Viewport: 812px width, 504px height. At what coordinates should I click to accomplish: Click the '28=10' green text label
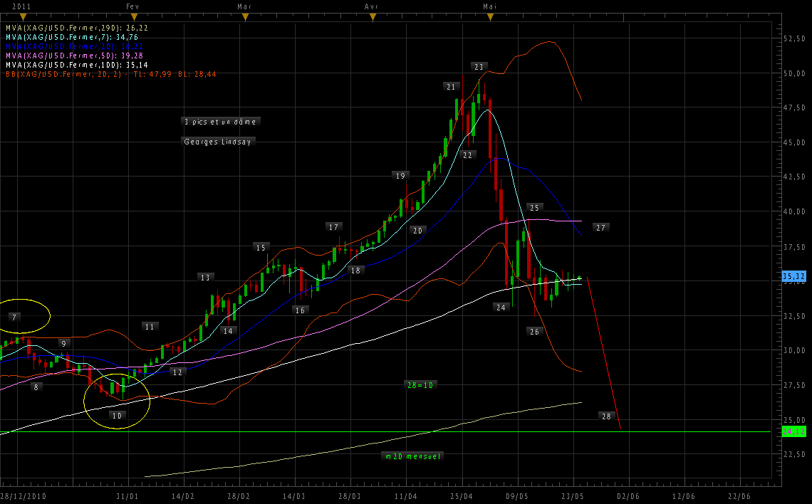pos(420,384)
